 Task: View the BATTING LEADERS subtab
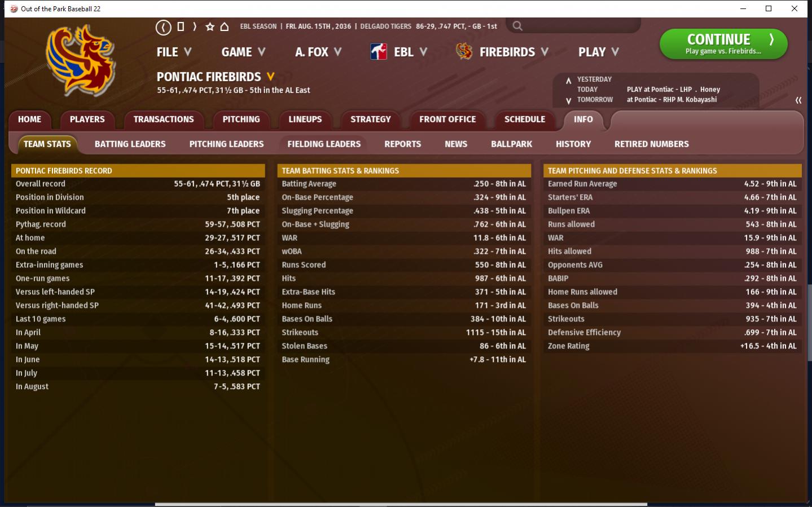130,144
